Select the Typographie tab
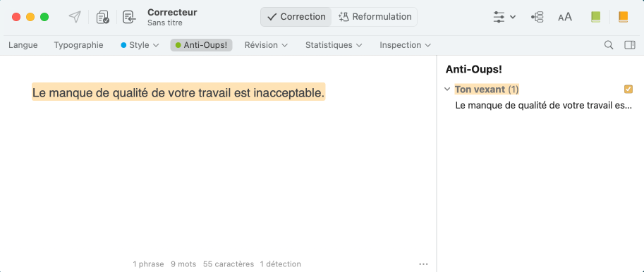This screenshot has width=644, height=272. point(78,45)
